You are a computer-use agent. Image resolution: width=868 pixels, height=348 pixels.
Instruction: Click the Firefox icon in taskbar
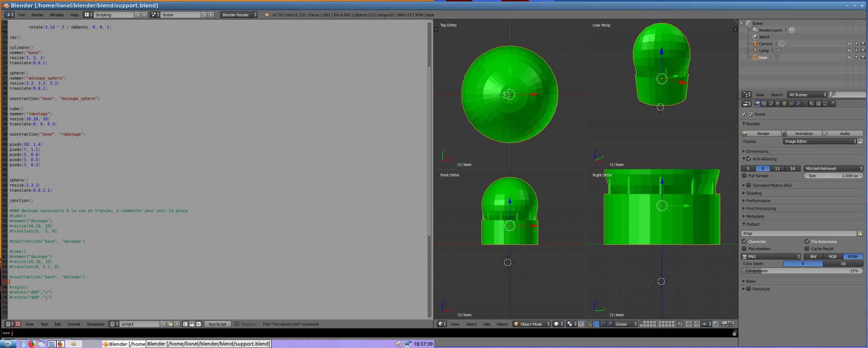coord(32,344)
